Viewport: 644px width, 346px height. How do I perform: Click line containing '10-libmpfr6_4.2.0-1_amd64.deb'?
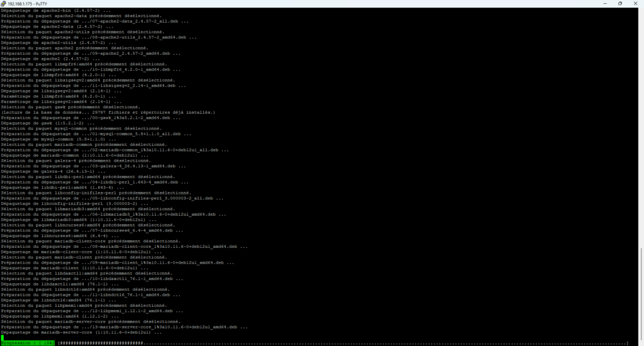tap(91, 69)
